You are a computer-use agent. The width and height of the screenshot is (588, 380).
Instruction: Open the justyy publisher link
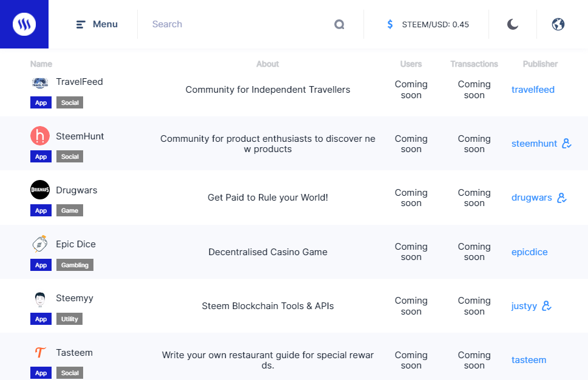[x=524, y=306]
